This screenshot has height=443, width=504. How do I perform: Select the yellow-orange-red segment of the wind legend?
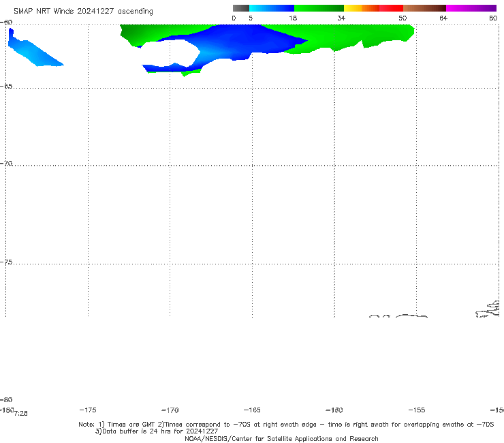(x=373, y=8)
